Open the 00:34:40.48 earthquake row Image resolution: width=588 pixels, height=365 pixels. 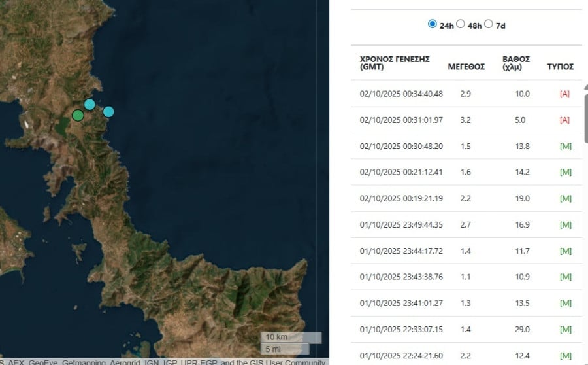401,94
